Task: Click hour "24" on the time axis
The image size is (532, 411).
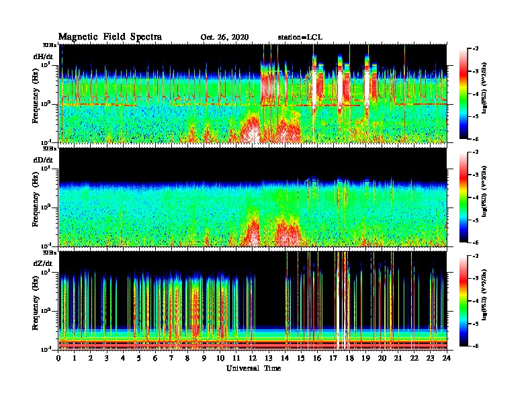Action: point(447,358)
